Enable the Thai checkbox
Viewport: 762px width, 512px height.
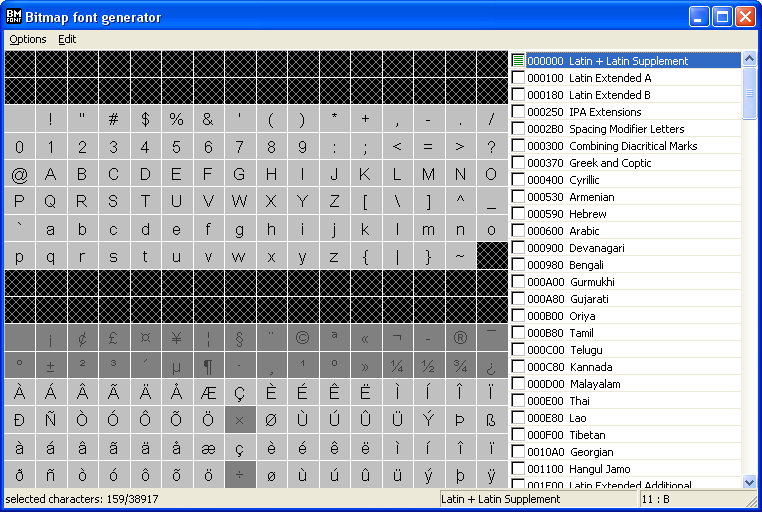pos(518,401)
